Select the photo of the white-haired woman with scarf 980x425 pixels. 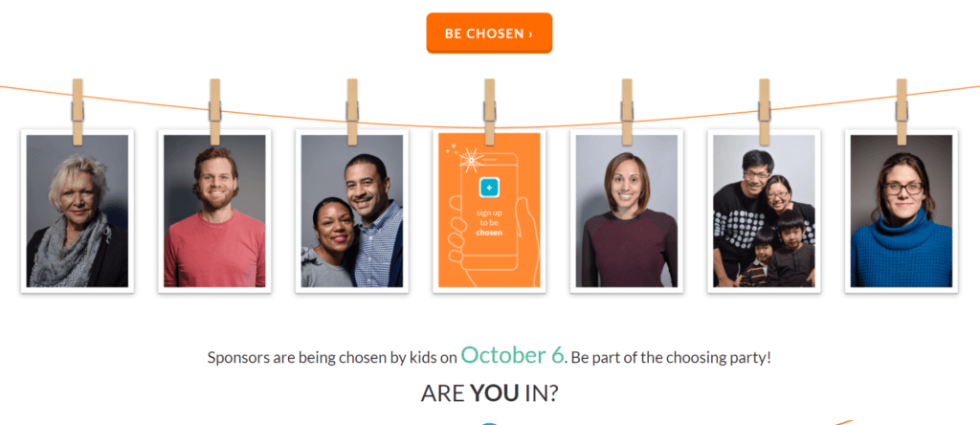[x=77, y=211]
